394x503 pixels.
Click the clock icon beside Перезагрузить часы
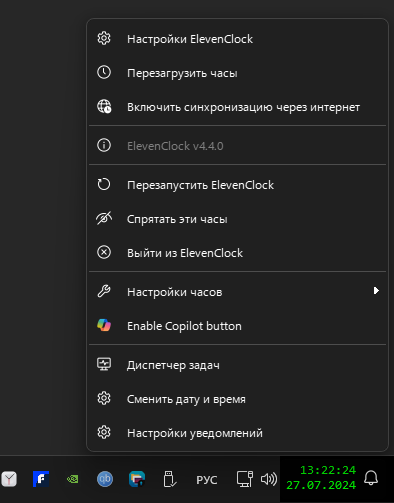[x=104, y=72]
